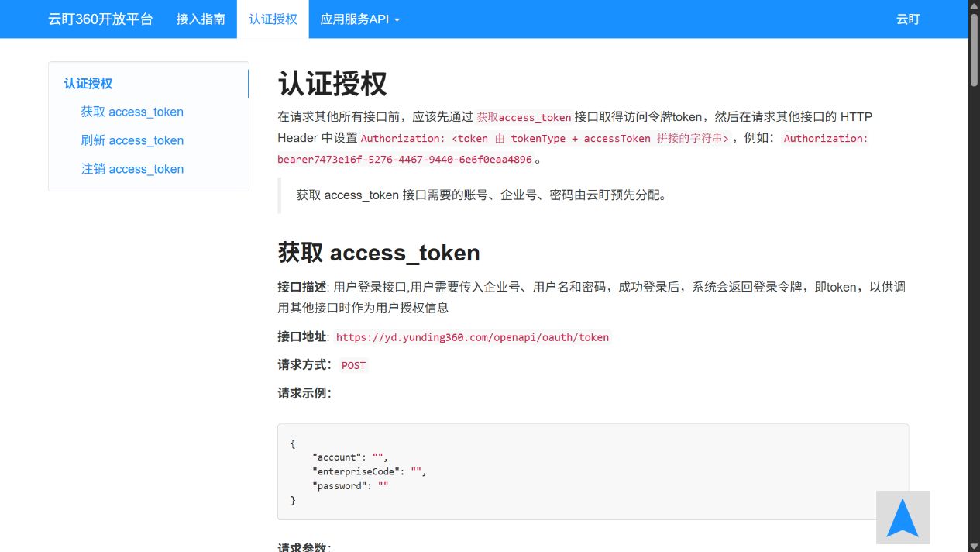The width and height of the screenshot is (980, 552).
Task: Click the "account" line in code block
Action: point(350,457)
